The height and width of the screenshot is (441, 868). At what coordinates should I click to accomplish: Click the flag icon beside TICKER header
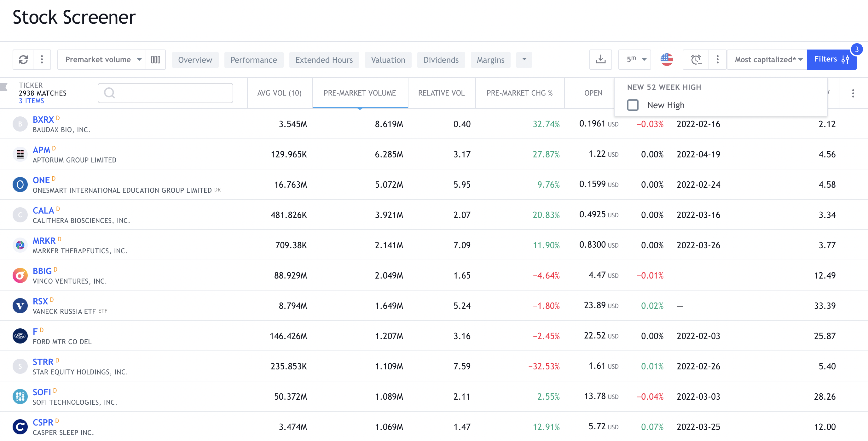[x=4, y=87]
